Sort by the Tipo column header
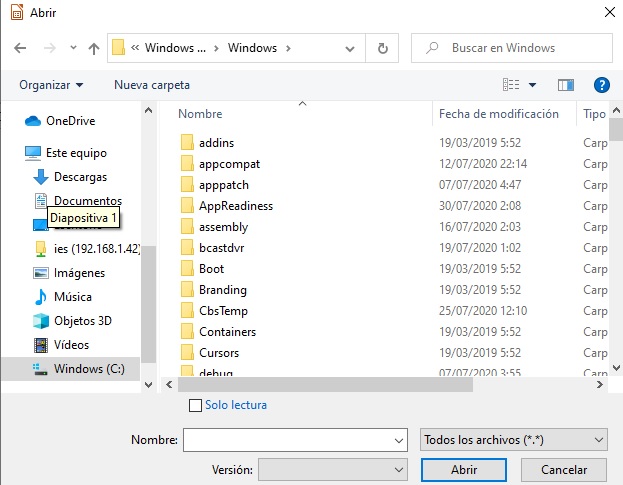The image size is (623, 485). [x=594, y=114]
